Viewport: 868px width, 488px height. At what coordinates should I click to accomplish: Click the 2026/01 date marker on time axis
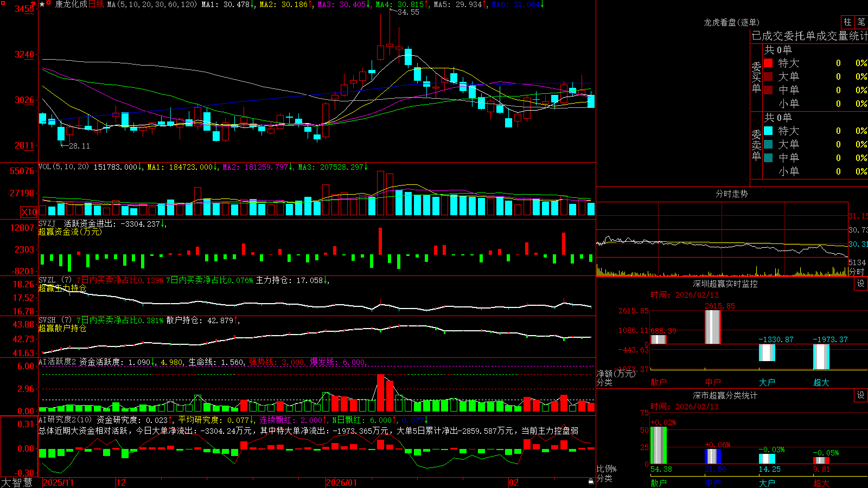(342, 483)
